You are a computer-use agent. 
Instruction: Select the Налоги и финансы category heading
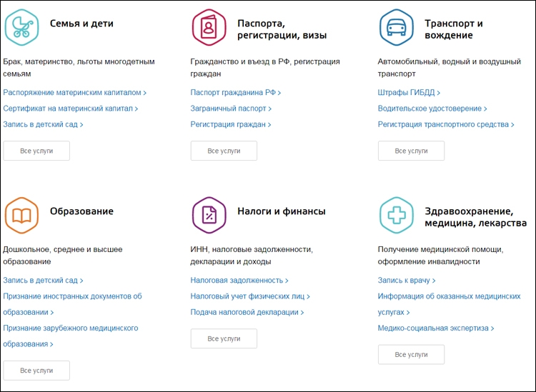[x=282, y=211]
